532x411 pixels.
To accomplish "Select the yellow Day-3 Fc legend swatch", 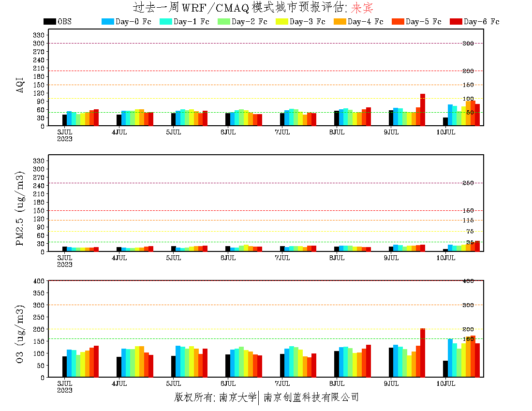I will click(281, 21).
